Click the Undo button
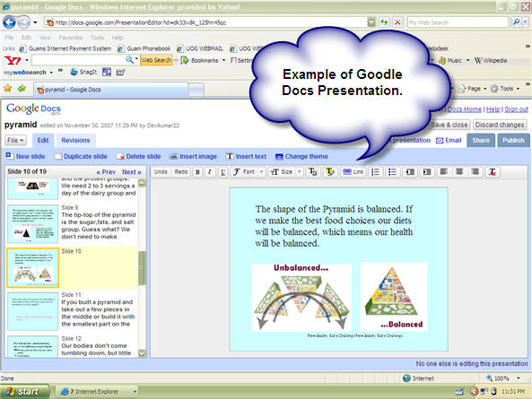The image size is (532, 399). [161, 172]
